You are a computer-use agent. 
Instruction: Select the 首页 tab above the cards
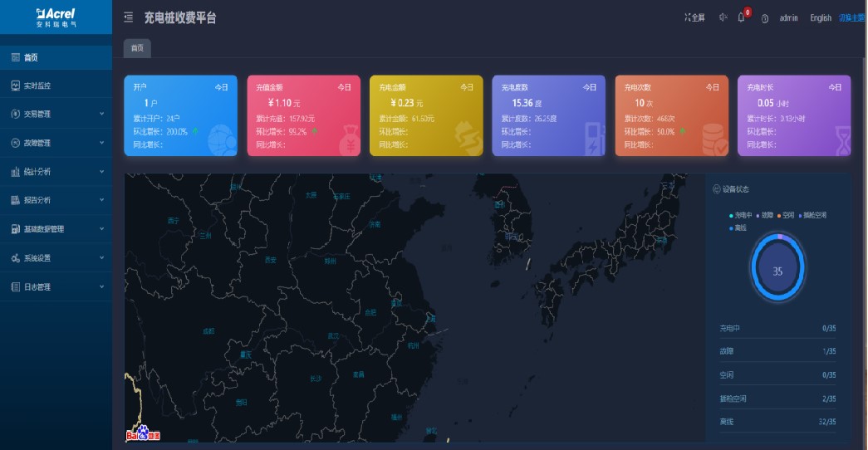click(x=136, y=48)
